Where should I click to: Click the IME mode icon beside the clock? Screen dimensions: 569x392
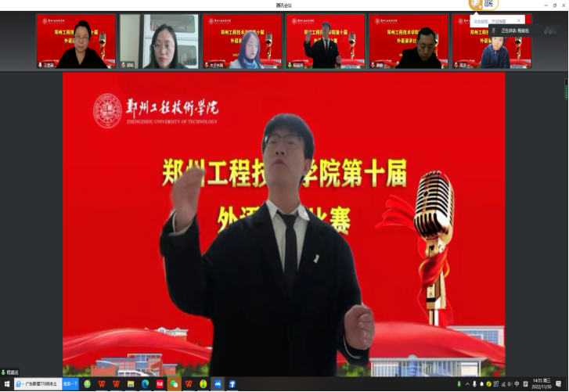click(x=525, y=384)
